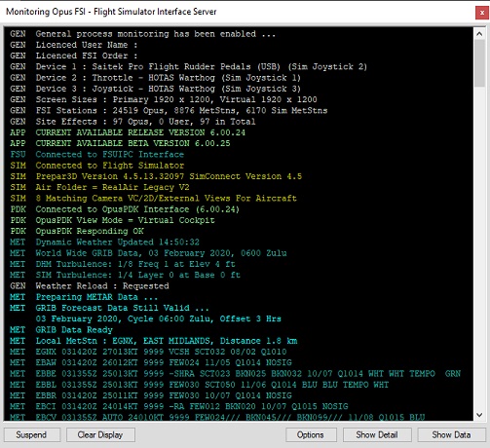490x448 pixels.
Task: Select the EBBE METAR line
Action: point(235,373)
